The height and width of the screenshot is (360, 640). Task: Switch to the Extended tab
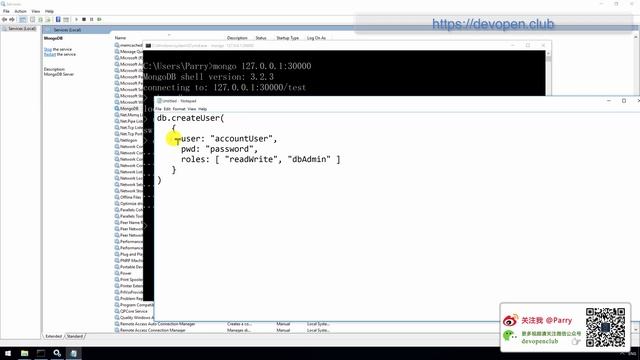[53, 336]
